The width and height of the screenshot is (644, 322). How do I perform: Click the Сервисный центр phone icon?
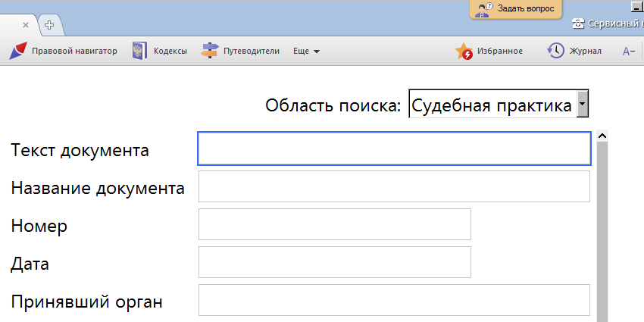click(x=578, y=23)
